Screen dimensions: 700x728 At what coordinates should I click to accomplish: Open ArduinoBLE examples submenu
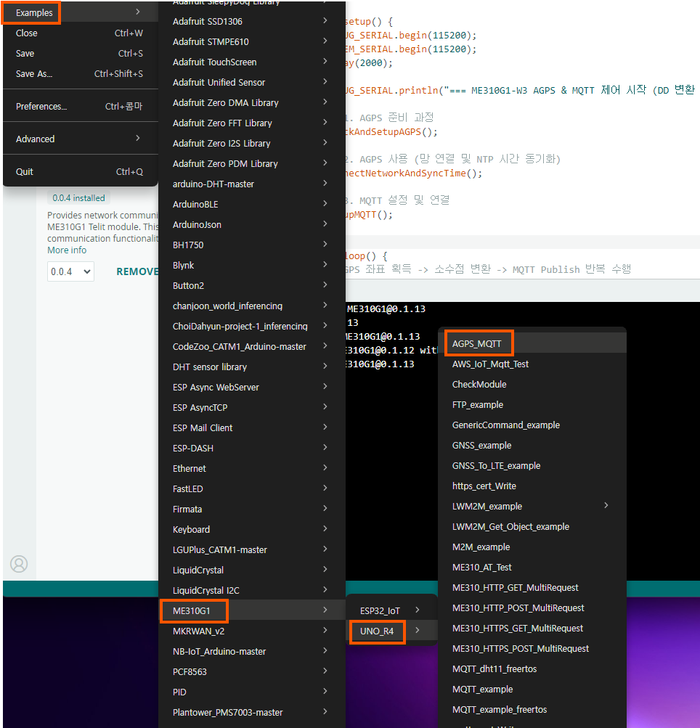pos(252,204)
